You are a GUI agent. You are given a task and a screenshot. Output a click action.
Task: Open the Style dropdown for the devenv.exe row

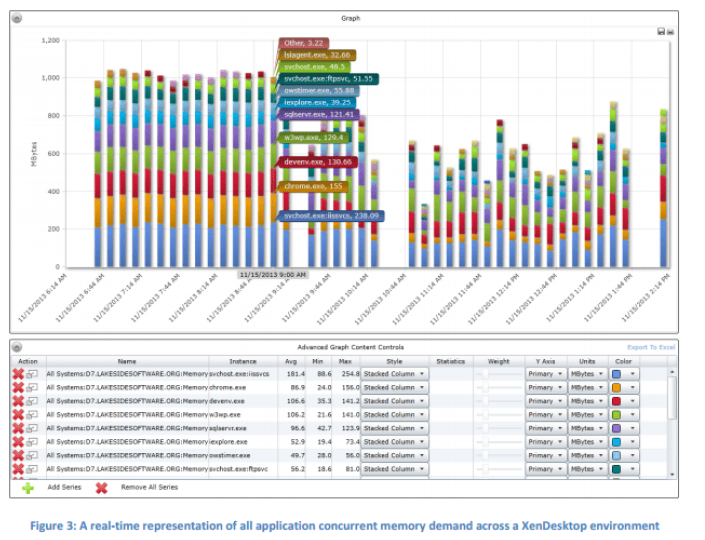394,401
